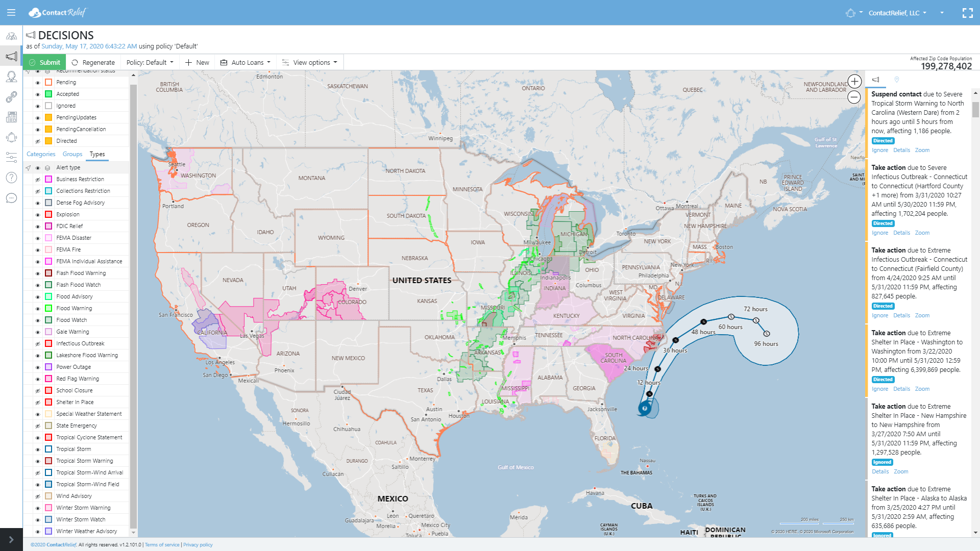Click the legend panel scrollbar

click(x=134, y=306)
